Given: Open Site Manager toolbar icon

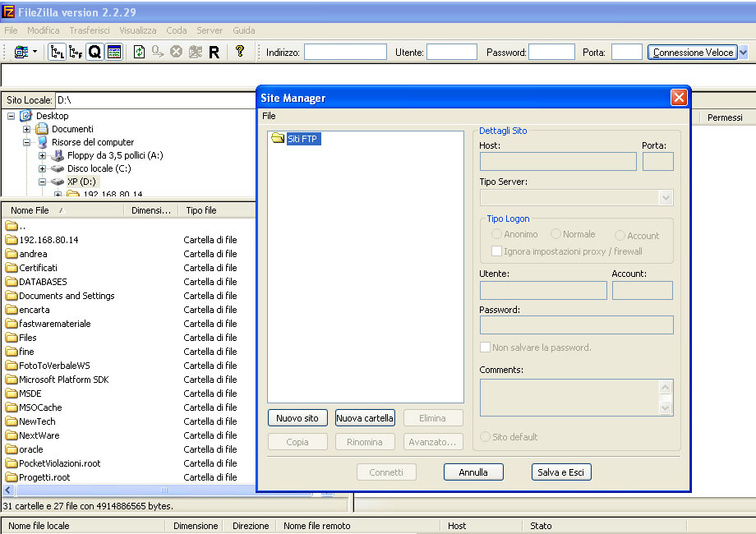Looking at the screenshot, I should (x=21, y=52).
